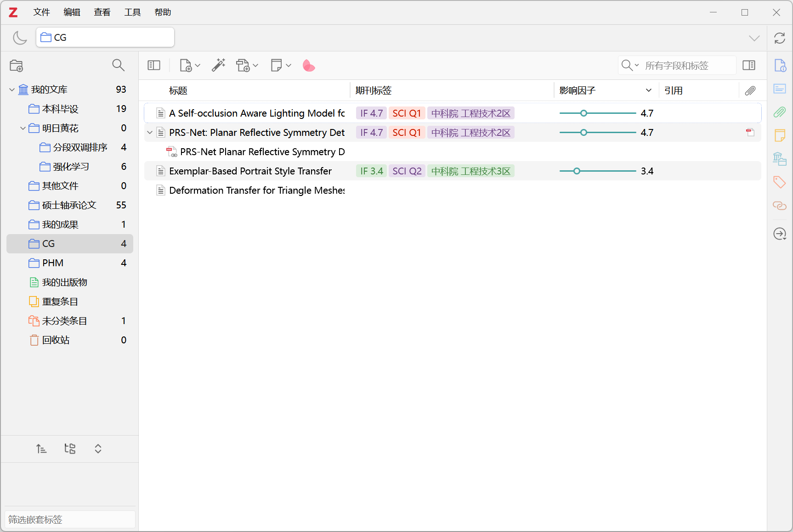Click the new collection icon
The width and height of the screenshot is (793, 532).
(17, 66)
